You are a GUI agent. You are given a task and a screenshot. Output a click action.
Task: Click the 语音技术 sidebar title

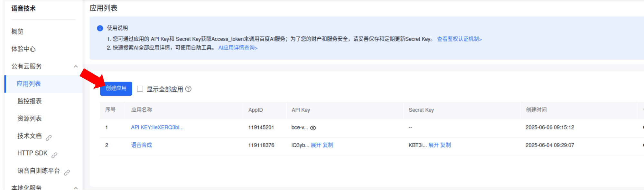pyautogui.click(x=23, y=9)
